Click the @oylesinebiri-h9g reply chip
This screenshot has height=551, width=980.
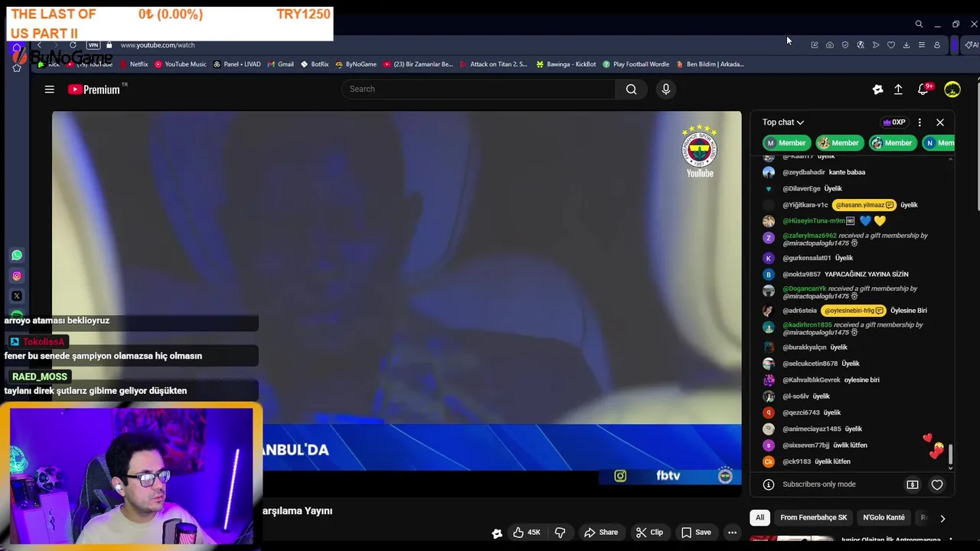point(854,311)
